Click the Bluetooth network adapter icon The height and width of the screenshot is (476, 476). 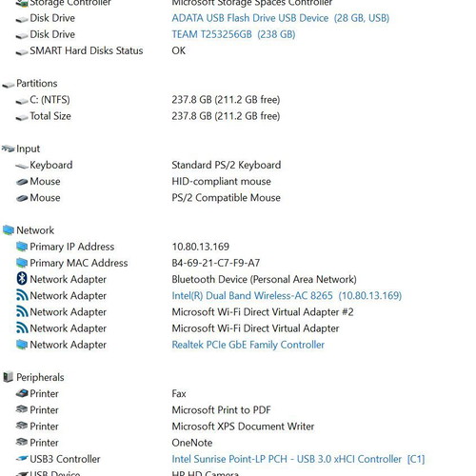(x=22, y=279)
